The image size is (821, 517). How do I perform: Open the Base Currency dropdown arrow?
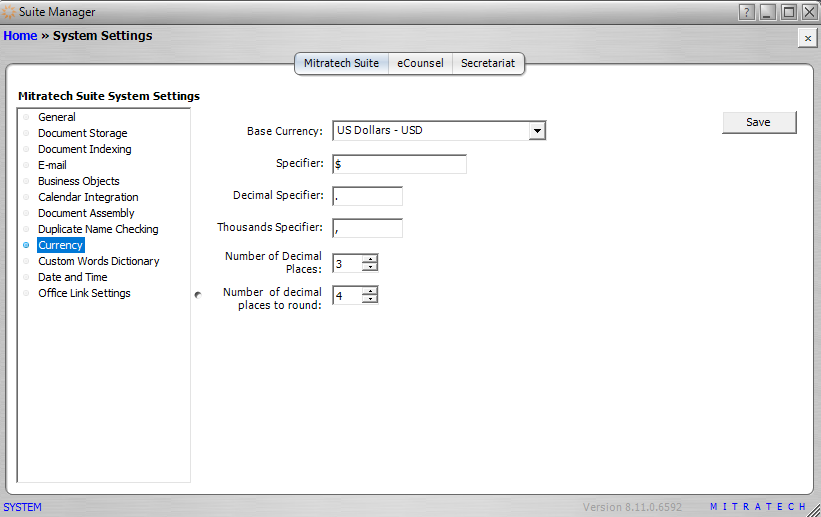537,130
